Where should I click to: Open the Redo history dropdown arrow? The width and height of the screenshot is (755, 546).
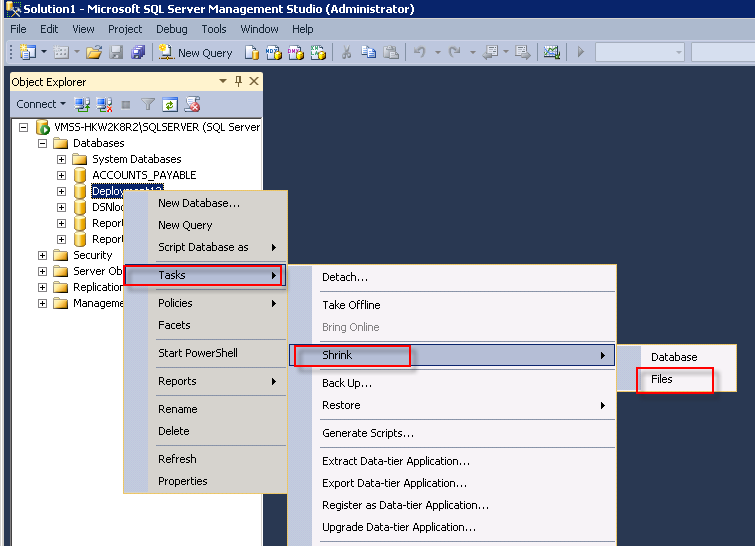point(473,52)
